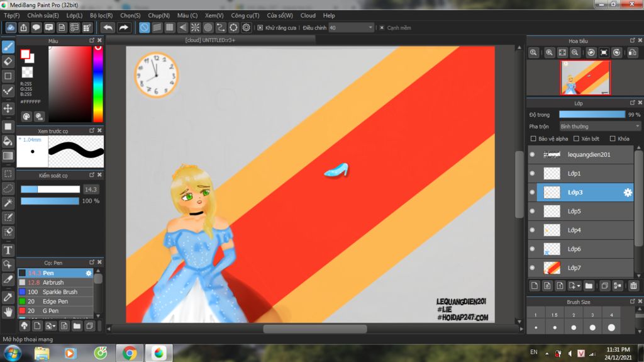
Task: Add a new layer folder
Action: [589, 285]
